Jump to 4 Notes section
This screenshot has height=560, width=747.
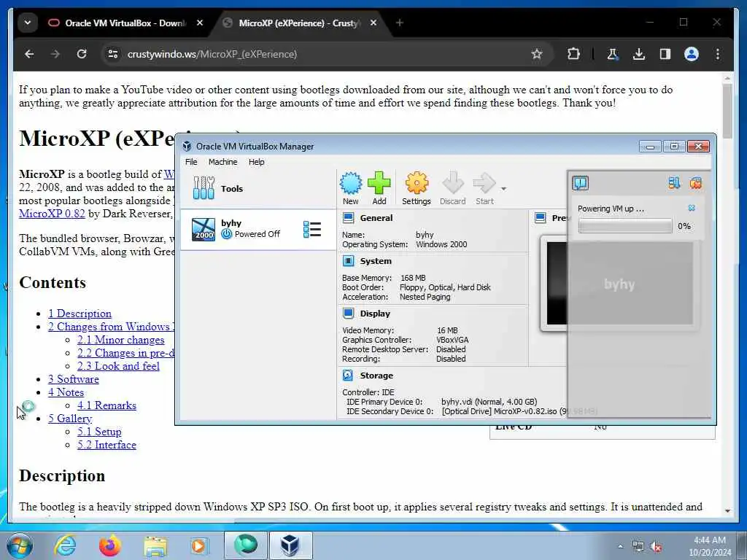tap(66, 392)
